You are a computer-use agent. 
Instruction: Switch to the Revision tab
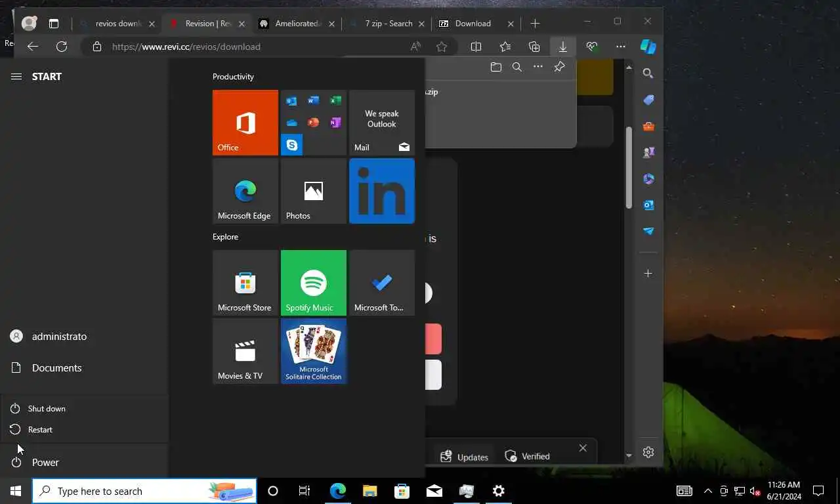[x=207, y=24]
